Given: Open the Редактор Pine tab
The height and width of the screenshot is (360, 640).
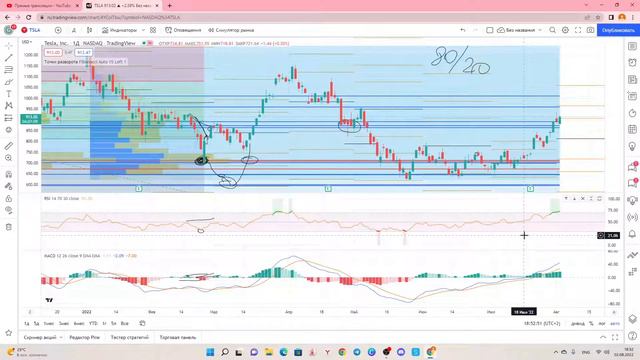Looking at the screenshot, I should (84, 338).
